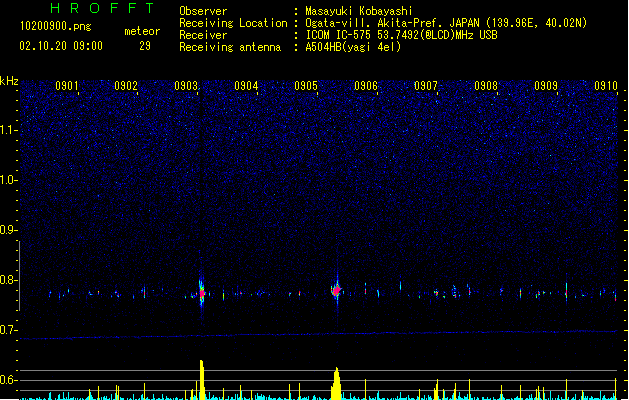Click the Receiving antenna label
This screenshot has height=400, width=629.
coord(230,47)
